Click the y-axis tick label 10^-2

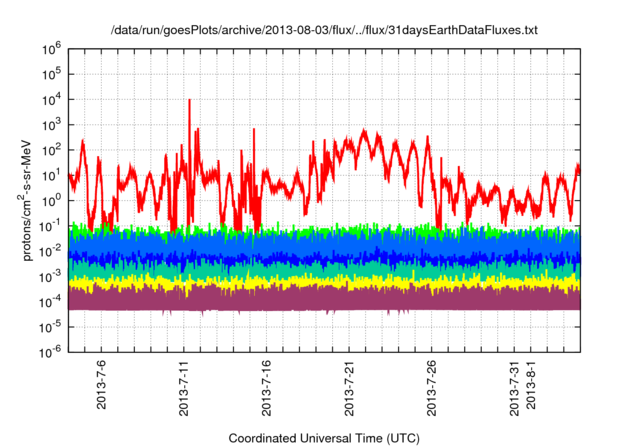tap(51, 251)
